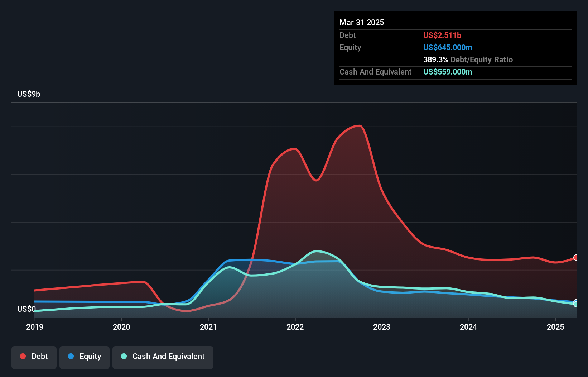The image size is (588, 377).
Task: Click the US$559.000m cash value
Action: click(448, 72)
